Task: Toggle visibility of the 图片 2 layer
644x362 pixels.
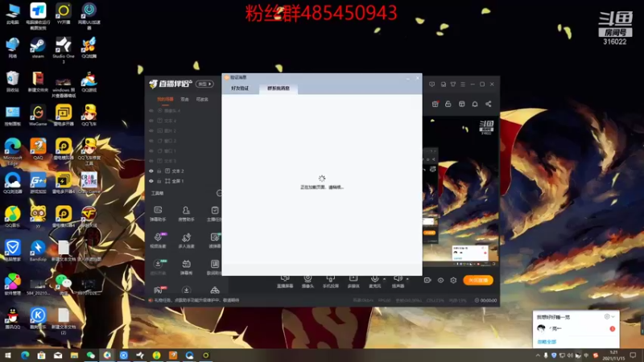Action: point(151,130)
